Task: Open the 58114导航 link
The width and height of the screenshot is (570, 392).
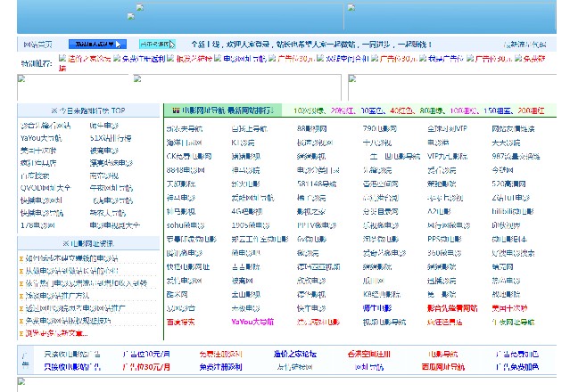Action: tap(317, 184)
